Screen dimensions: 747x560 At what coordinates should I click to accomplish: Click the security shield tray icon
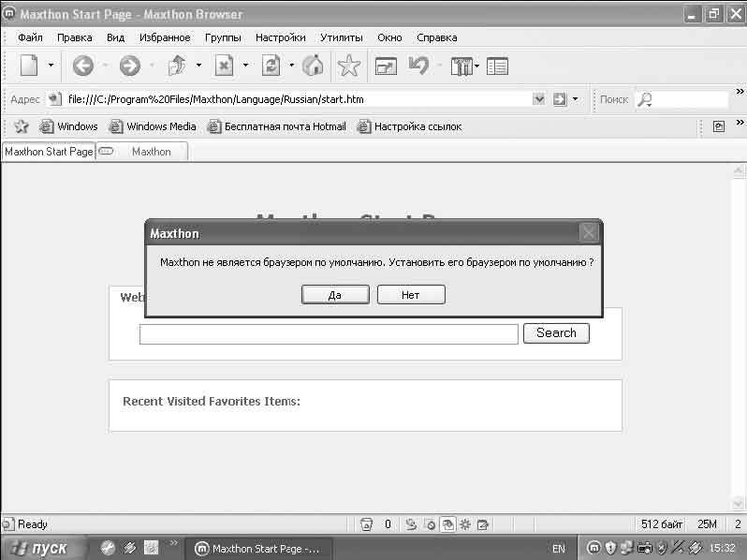coord(610,548)
